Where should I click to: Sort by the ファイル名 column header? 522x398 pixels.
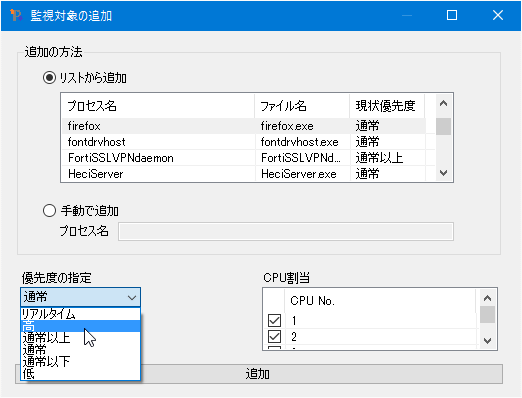(x=302, y=106)
